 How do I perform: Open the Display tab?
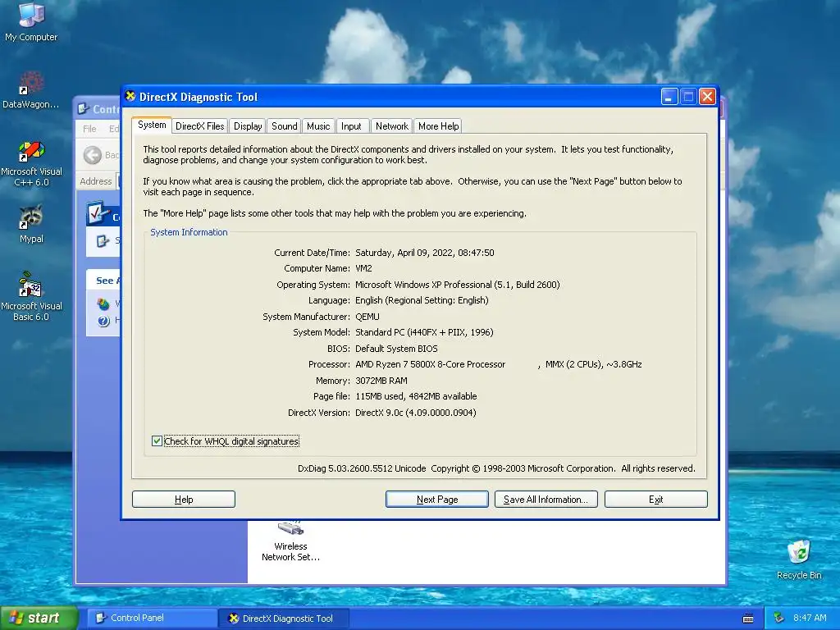coord(248,126)
